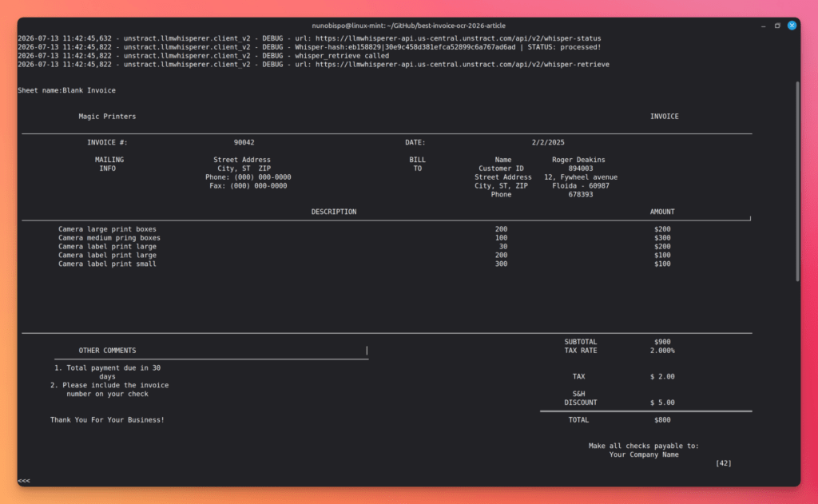Click 'Fax: (000) 000-0000' text
This screenshot has height=504, width=818.
click(x=248, y=186)
